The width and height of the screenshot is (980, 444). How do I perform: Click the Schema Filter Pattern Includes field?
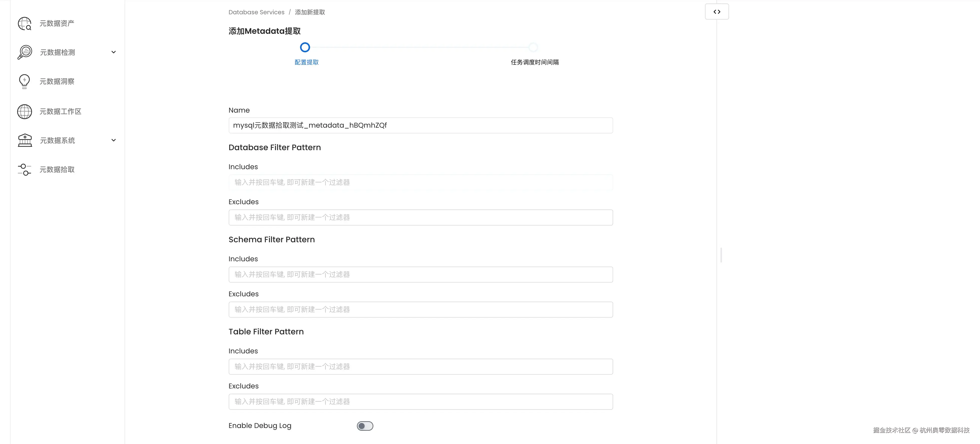[420, 275]
